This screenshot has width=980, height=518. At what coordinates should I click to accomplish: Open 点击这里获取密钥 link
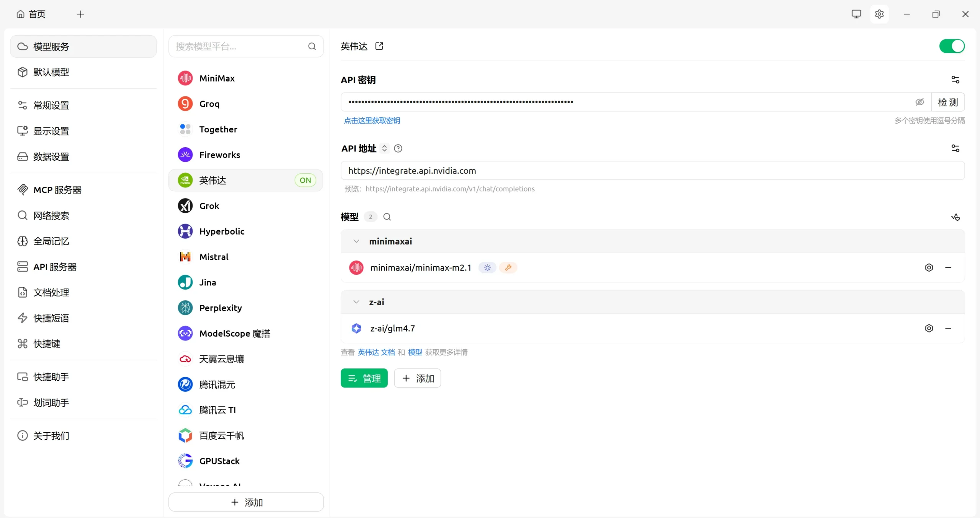(372, 121)
